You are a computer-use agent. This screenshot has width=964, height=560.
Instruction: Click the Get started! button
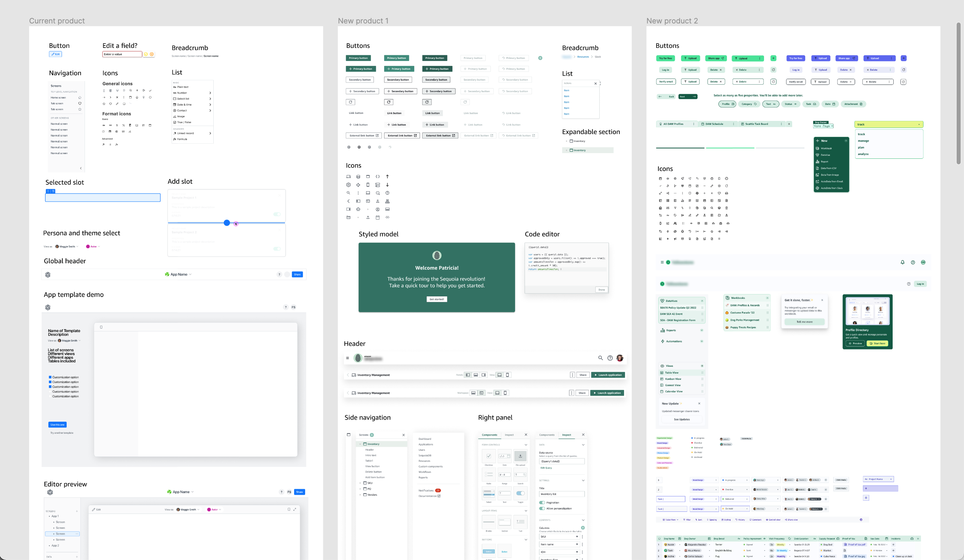click(436, 299)
